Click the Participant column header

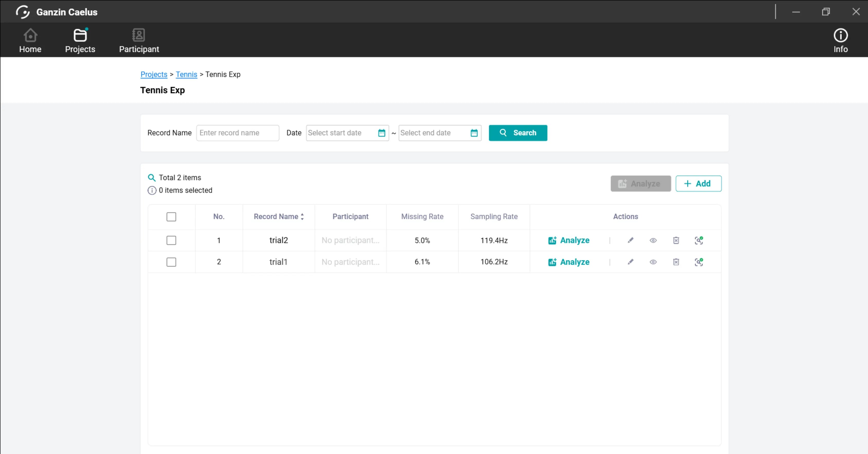(x=351, y=217)
